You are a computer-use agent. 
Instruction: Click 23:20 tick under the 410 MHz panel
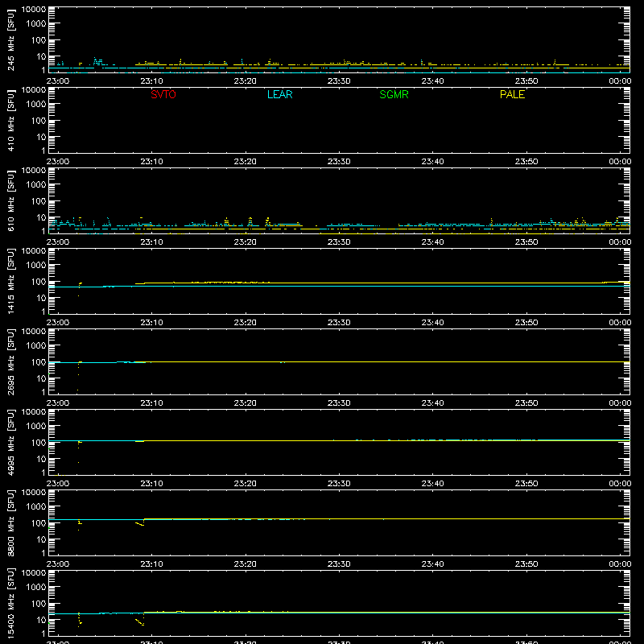pos(246,162)
